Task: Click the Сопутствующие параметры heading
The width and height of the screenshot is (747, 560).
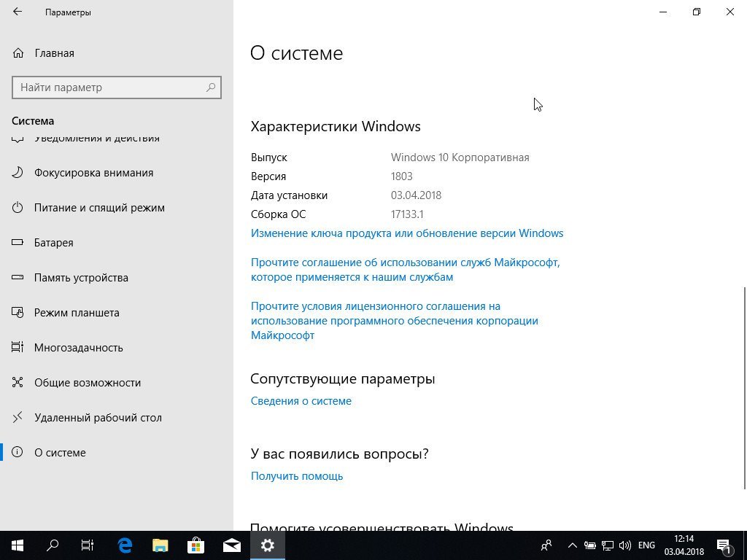Action: coord(343,379)
